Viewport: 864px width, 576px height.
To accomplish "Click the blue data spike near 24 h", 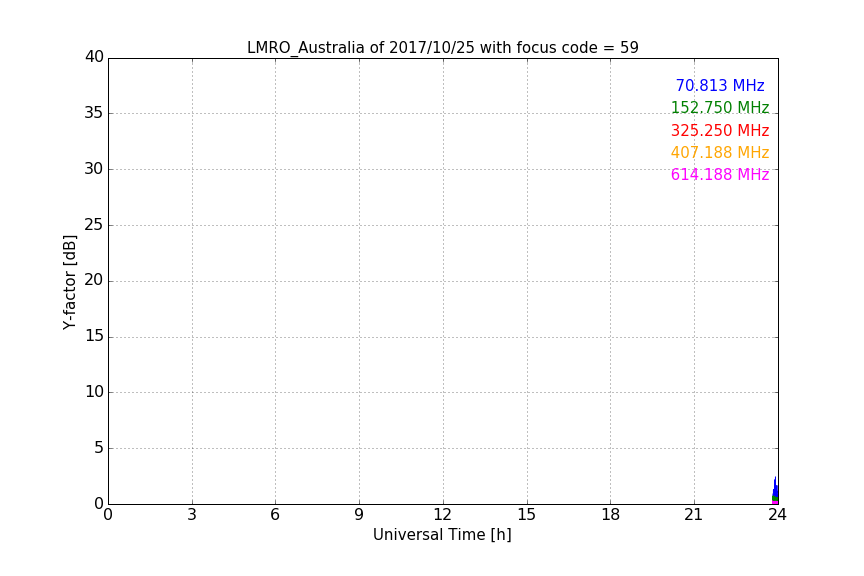I will [775, 488].
